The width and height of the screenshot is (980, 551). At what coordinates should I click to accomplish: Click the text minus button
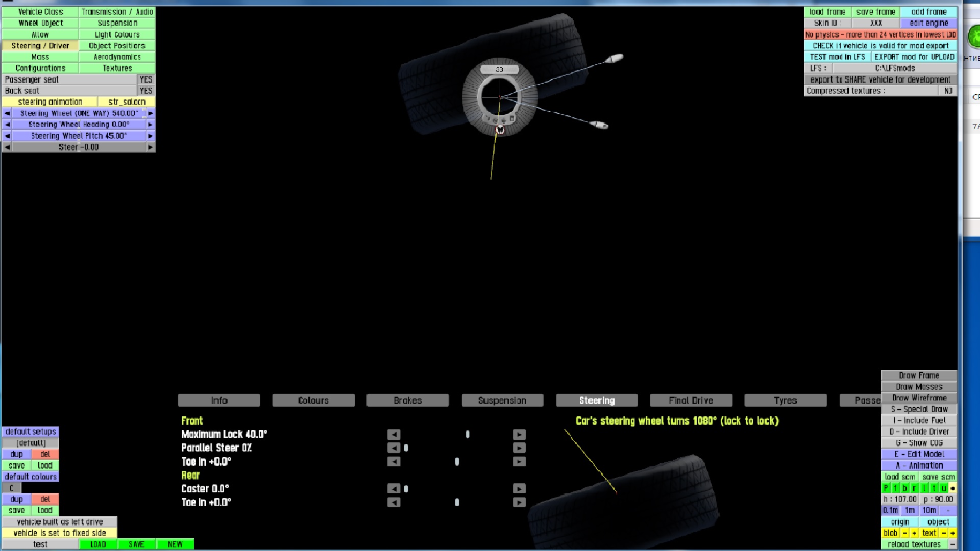[943, 533]
